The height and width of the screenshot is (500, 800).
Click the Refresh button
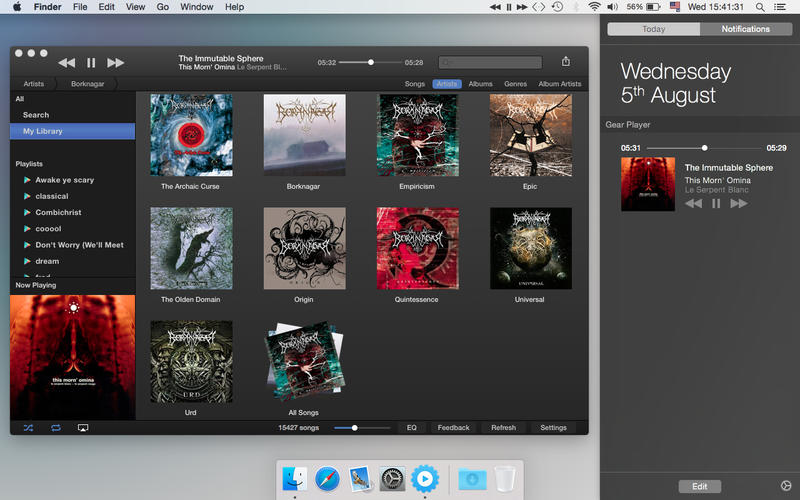click(x=504, y=428)
